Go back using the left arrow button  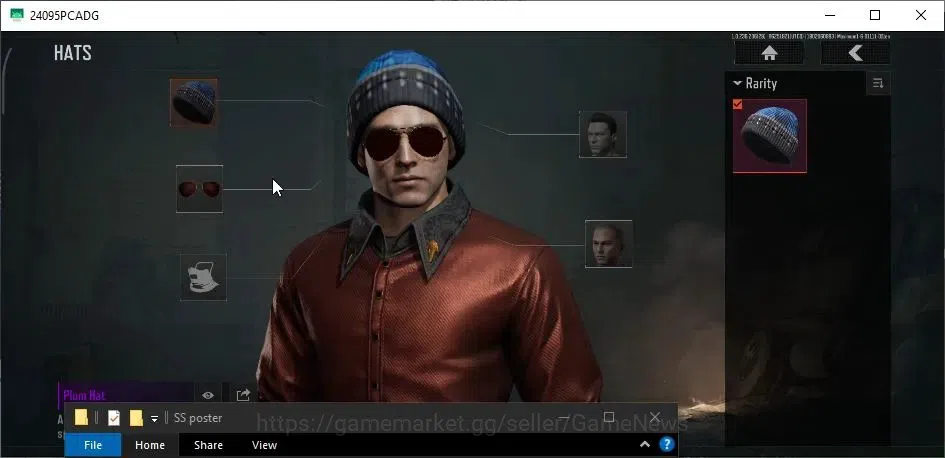tap(855, 53)
